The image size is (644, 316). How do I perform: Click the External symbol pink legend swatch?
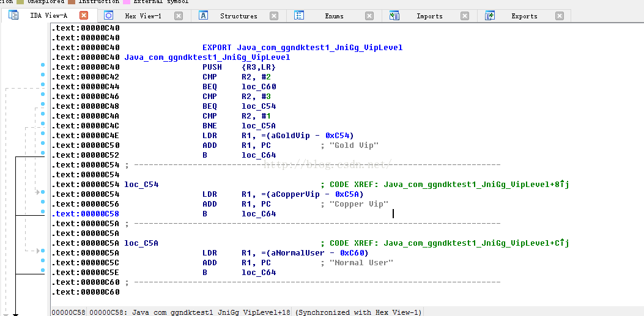click(127, 2)
